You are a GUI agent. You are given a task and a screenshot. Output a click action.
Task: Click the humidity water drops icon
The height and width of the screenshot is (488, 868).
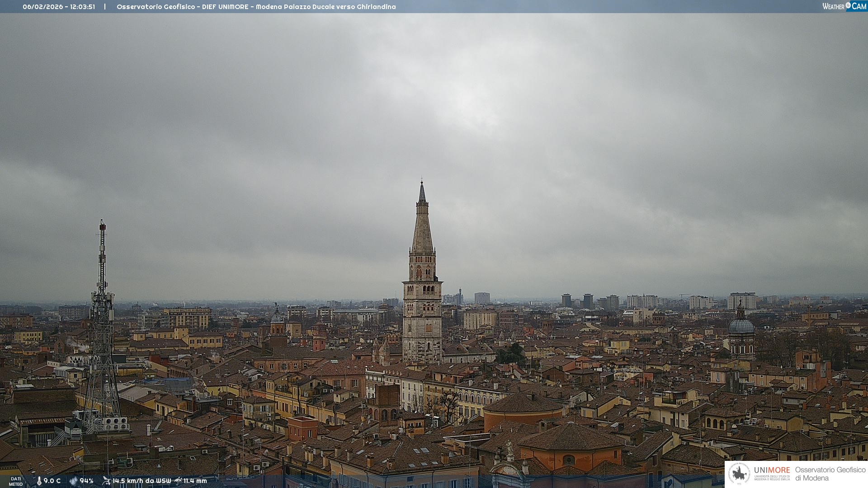click(x=73, y=481)
